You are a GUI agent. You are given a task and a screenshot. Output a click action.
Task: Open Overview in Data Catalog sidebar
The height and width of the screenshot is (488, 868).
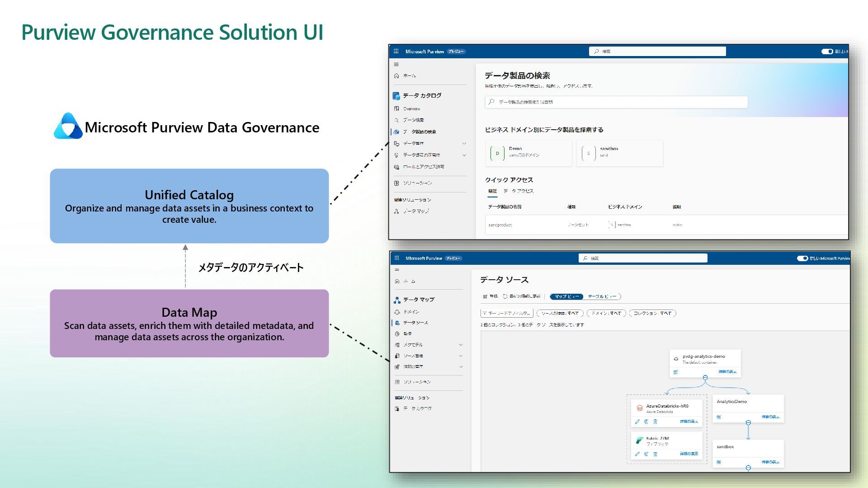411,109
